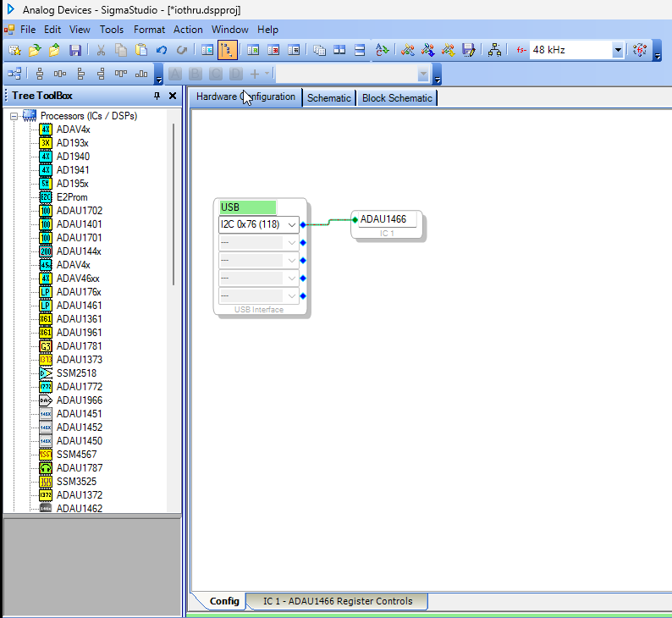Select ADAV46xx in the processor tree
Viewport: 672px width, 618px height.
(78, 279)
